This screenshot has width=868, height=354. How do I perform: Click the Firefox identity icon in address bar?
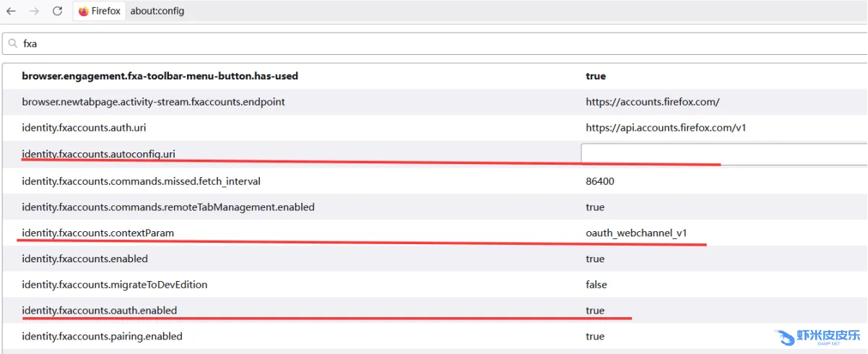pos(84,12)
